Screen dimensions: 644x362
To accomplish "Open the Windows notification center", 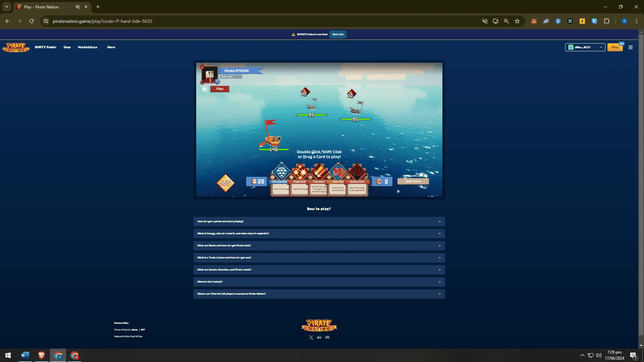I will tap(633, 355).
